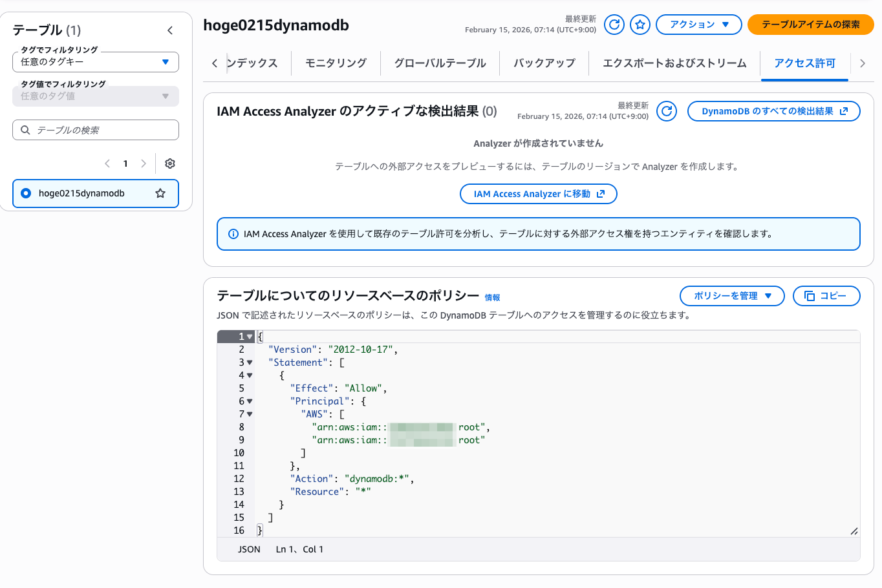Viewport: 882px width, 588px height.
Task: Open the バックアップ tab
Action: coord(544,63)
